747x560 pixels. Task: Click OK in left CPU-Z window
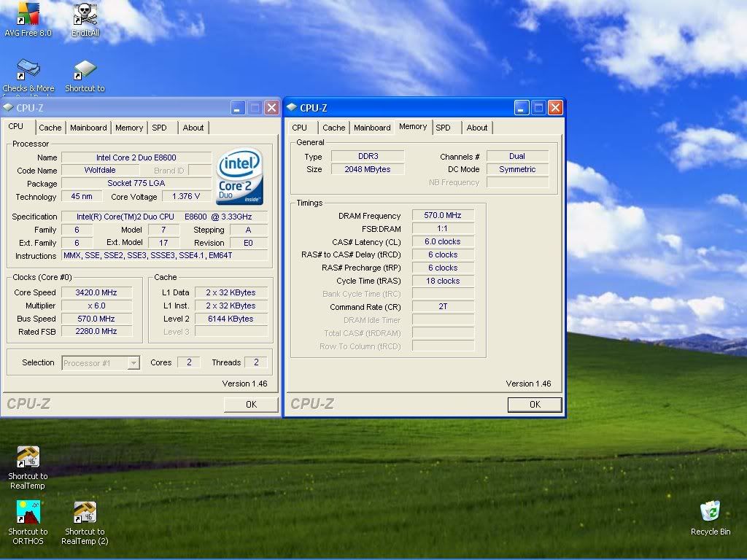pyautogui.click(x=251, y=404)
